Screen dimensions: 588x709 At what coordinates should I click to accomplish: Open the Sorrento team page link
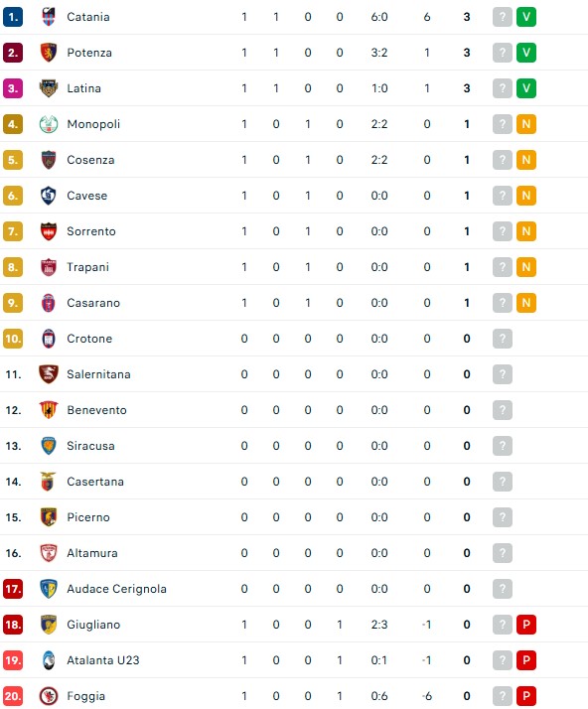pos(91,231)
